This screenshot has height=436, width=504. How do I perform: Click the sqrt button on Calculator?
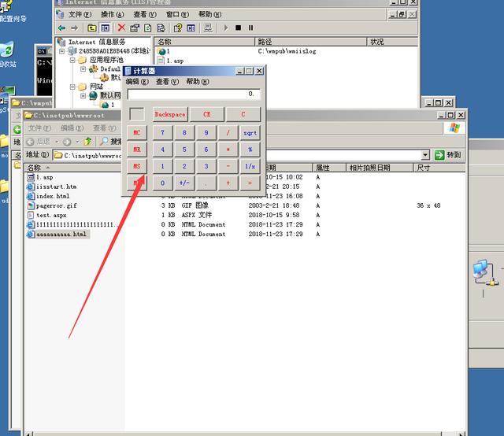pos(250,133)
